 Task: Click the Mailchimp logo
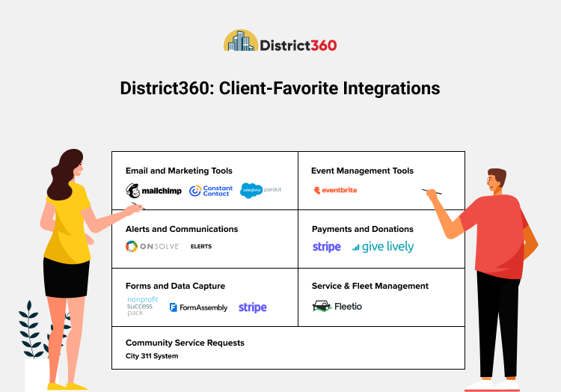[x=153, y=191]
